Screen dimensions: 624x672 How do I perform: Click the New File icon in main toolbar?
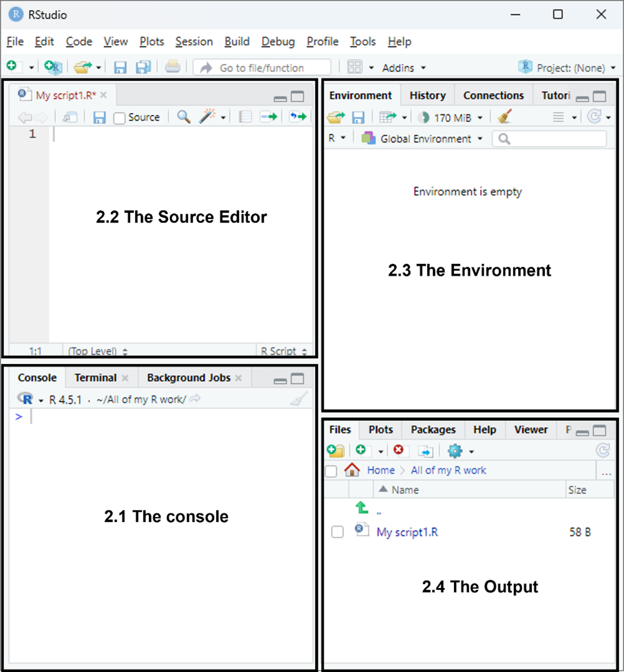tap(13, 67)
